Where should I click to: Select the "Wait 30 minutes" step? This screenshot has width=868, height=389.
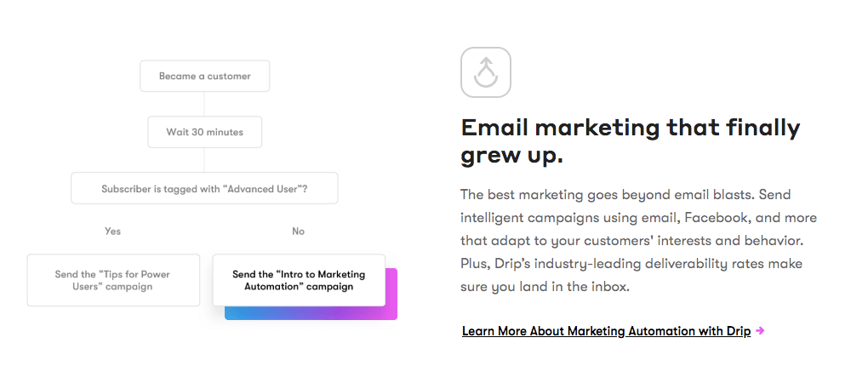click(205, 132)
